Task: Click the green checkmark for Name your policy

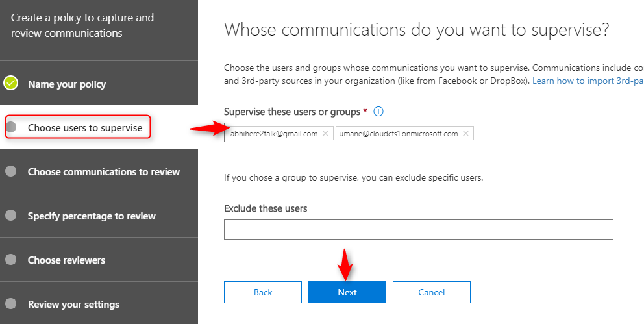Action: pyautogui.click(x=10, y=83)
